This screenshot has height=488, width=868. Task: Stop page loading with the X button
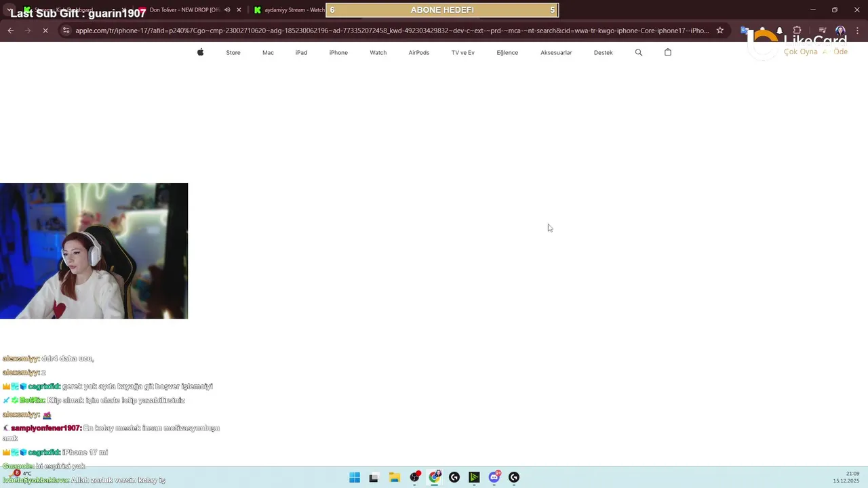tap(45, 30)
